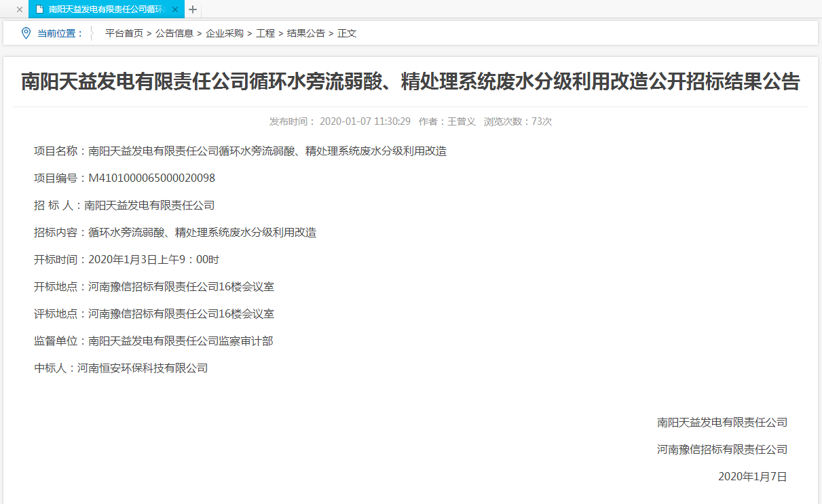Screen dimensions: 822x504
Task: Open 公告信息 breadcrumb link
Action: [174, 33]
